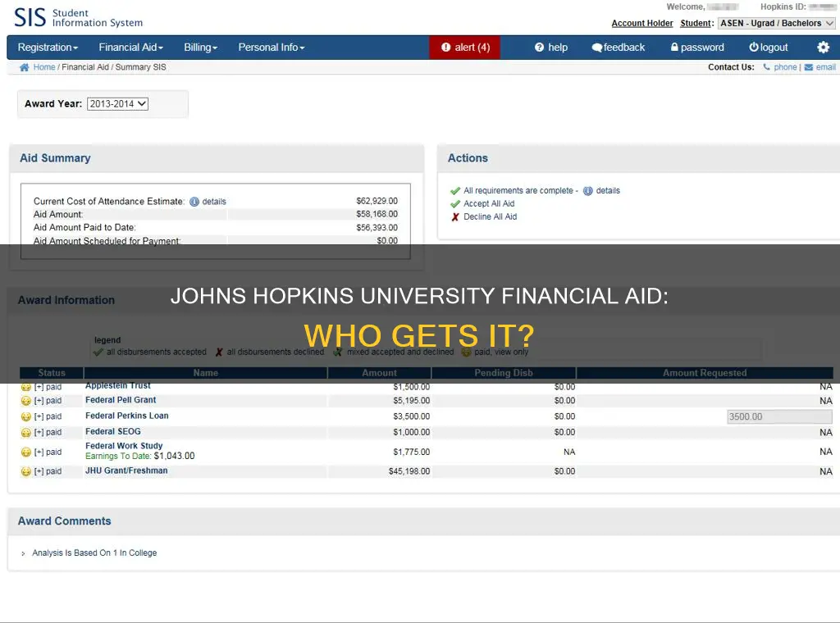Click Federal Work Study award name
The image size is (840, 623).
124,445
